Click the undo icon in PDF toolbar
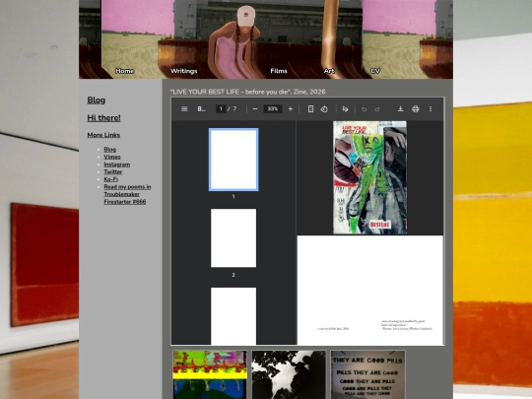This screenshot has width=532, height=399. pyautogui.click(x=365, y=109)
